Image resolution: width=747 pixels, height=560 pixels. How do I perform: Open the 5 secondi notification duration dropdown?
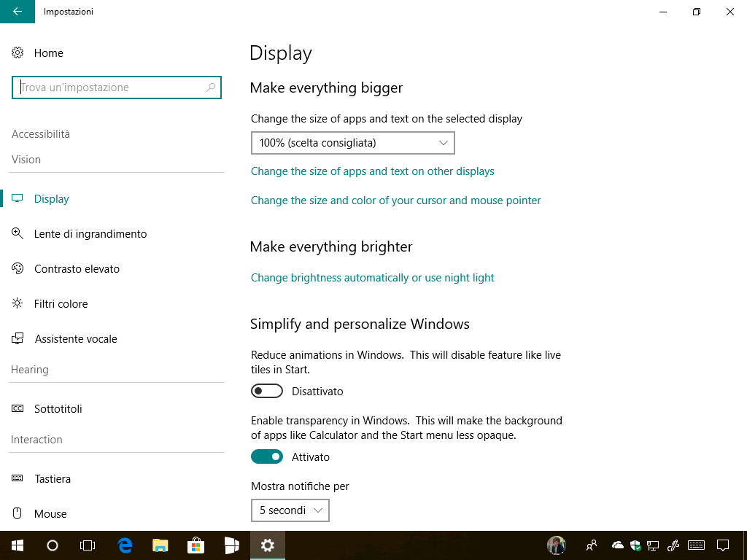290,510
